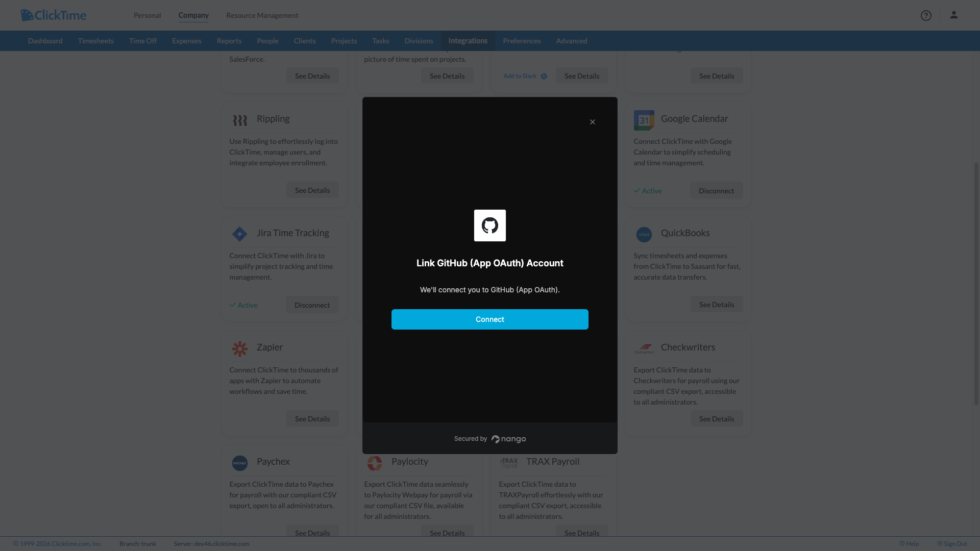This screenshot has width=980, height=551.
Task: Click 'Server: dev46.clicktime.com' text
Action: (x=211, y=544)
